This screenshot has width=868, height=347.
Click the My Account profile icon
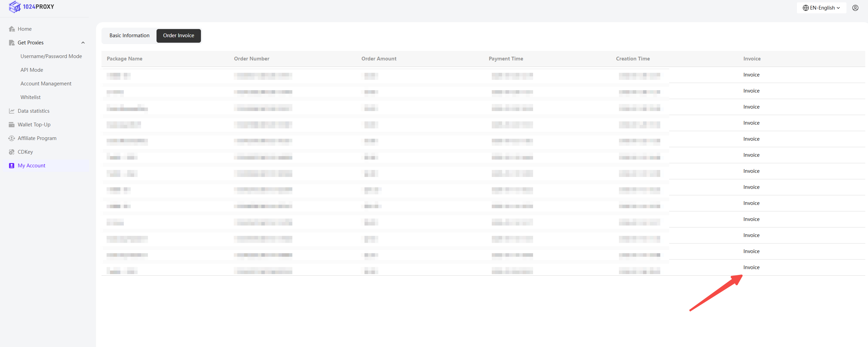12,166
